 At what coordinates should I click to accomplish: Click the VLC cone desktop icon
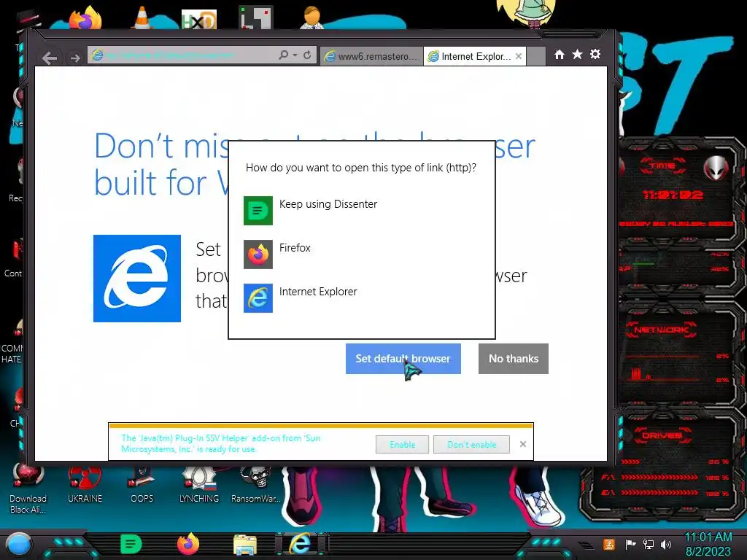coord(142,17)
